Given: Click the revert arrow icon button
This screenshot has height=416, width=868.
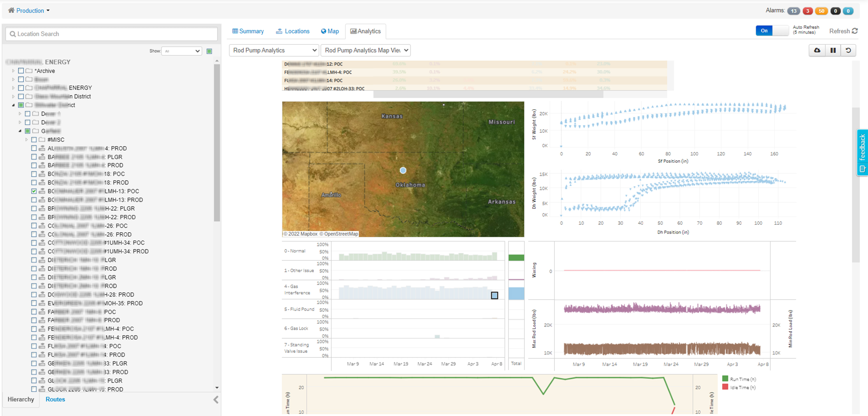Looking at the screenshot, I should 848,50.
